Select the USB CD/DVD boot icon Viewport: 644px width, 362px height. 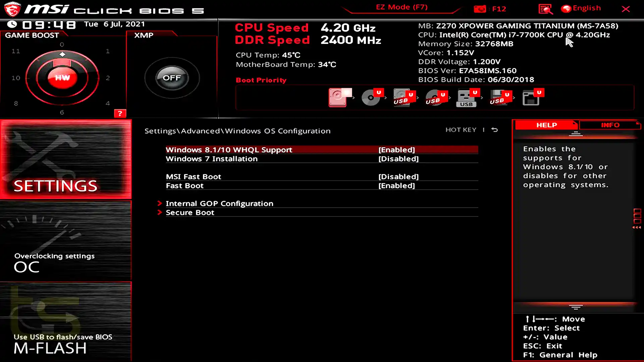click(x=436, y=98)
